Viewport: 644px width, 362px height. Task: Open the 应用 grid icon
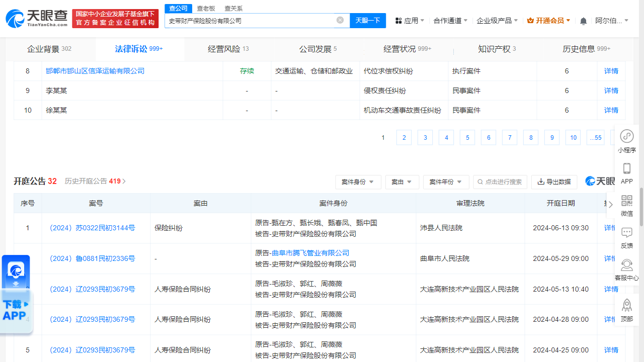[398, 21]
